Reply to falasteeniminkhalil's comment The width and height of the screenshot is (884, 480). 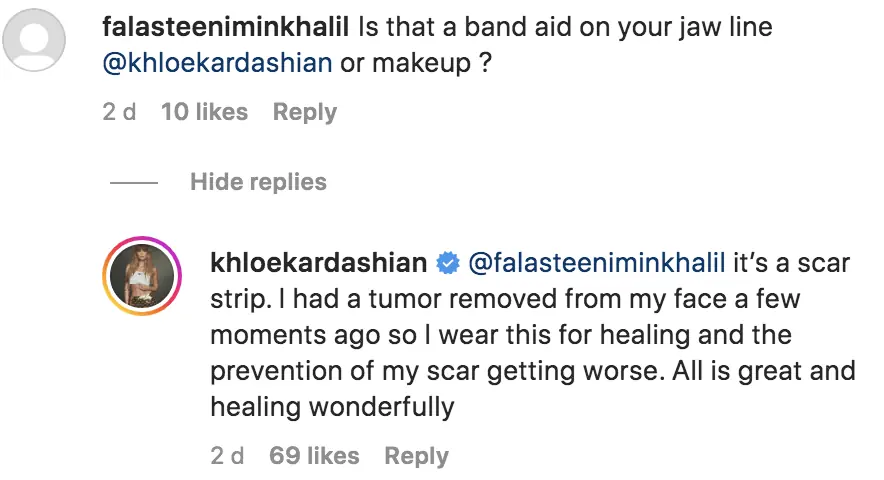[305, 112]
